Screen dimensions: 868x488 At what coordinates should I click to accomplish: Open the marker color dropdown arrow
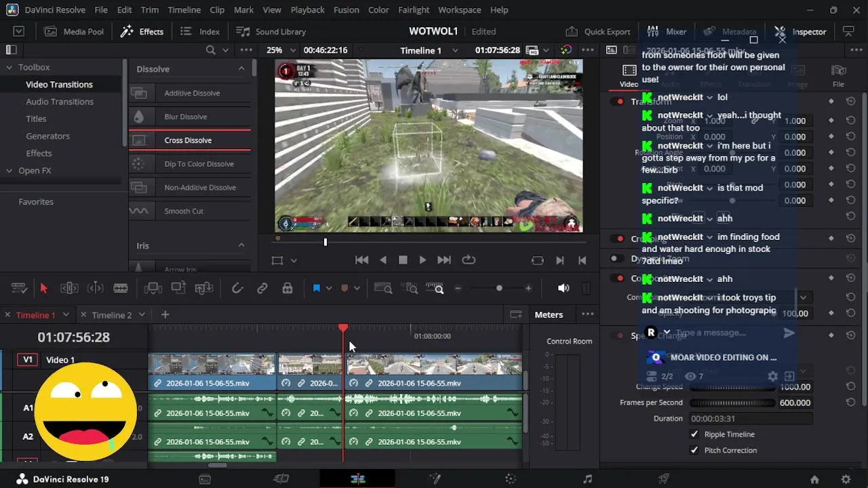tap(357, 288)
